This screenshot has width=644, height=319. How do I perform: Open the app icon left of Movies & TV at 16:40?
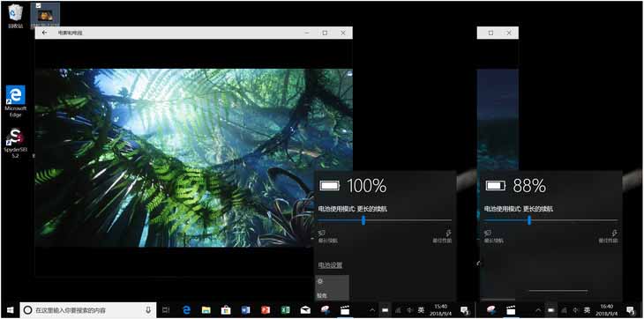pos(491,310)
